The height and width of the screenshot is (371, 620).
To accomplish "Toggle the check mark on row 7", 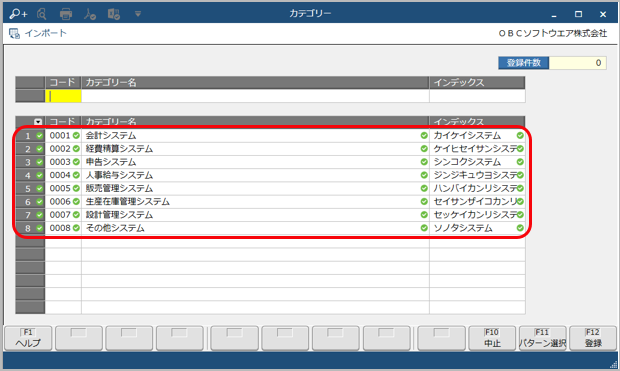I will coord(40,215).
